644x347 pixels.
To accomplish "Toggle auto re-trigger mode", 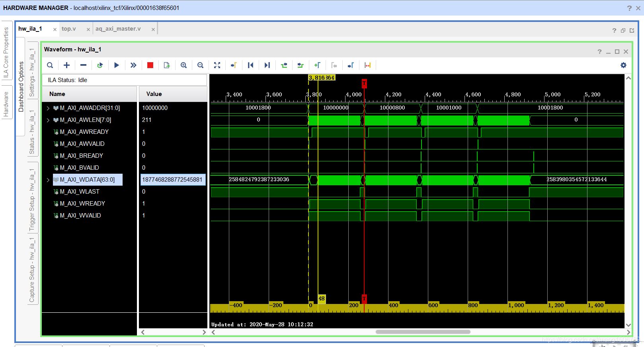I will pos(100,65).
